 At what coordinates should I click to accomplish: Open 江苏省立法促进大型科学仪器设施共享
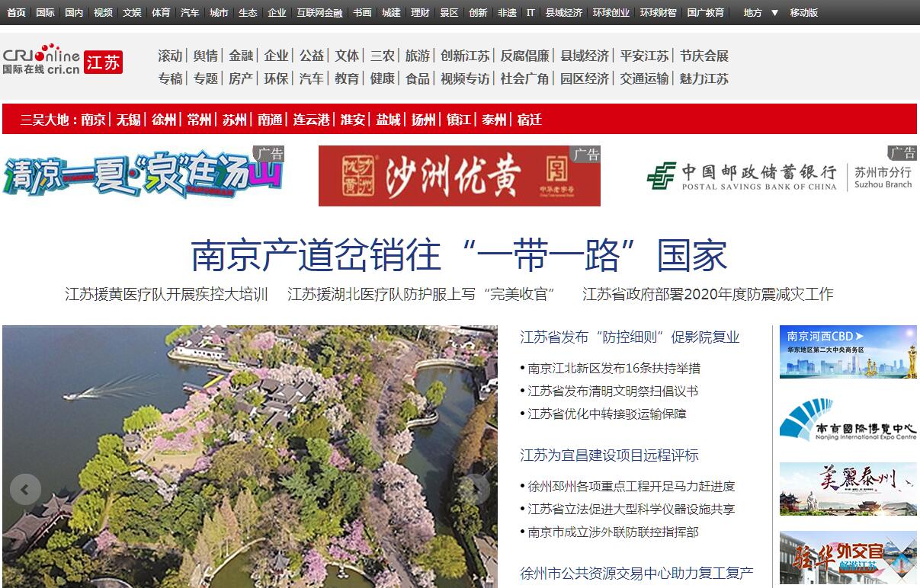pos(631,510)
